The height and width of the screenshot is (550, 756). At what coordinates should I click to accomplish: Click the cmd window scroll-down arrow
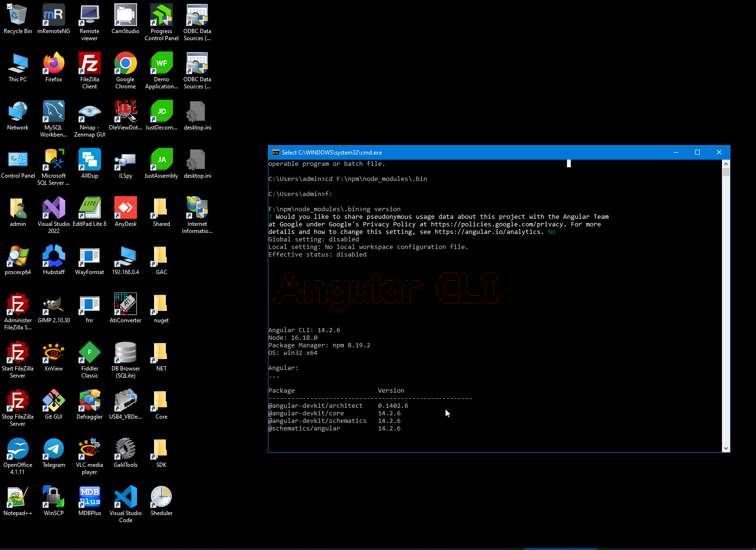click(x=726, y=448)
